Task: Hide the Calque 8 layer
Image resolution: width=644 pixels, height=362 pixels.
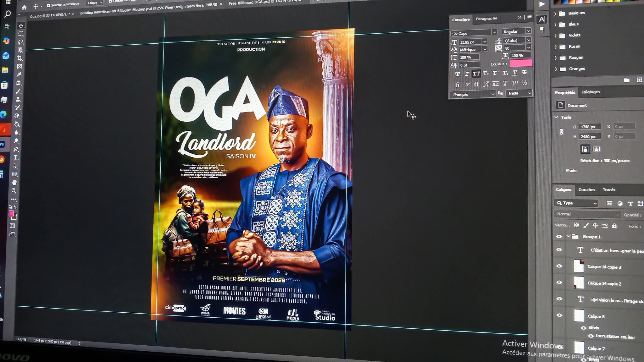Action: pyautogui.click(x=559, y=315)
